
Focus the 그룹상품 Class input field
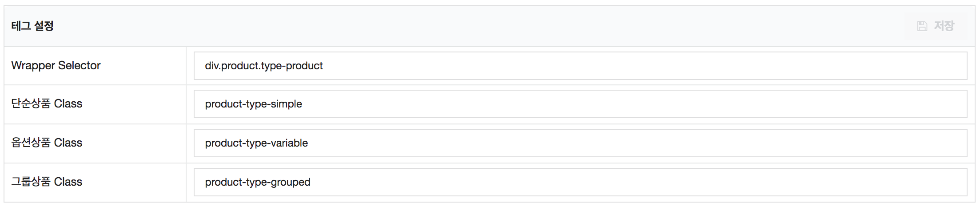(580, 182)
